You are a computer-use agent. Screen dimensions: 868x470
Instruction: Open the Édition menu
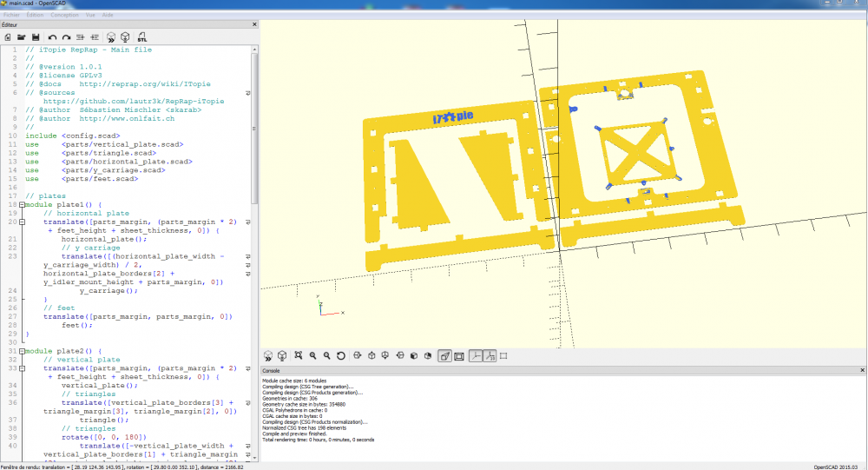[x=35, y=15]
